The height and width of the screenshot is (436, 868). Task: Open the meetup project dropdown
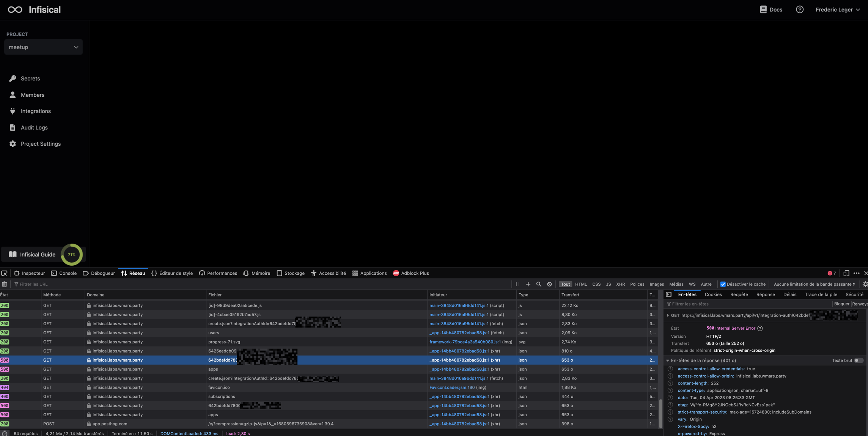[43, 47]
